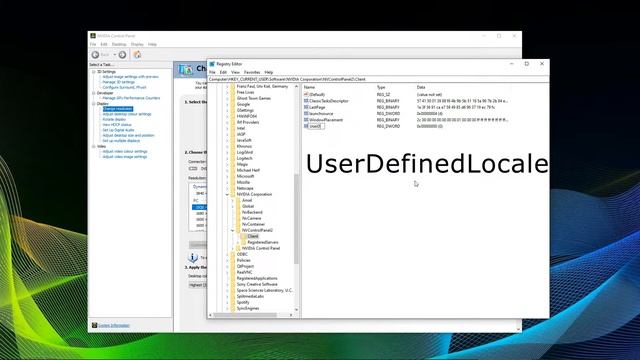The width and height of the screenshot is (640, 360).
Task: Expand the NVIDIA Control Panel registry key
Action: (x=233, y=248)
